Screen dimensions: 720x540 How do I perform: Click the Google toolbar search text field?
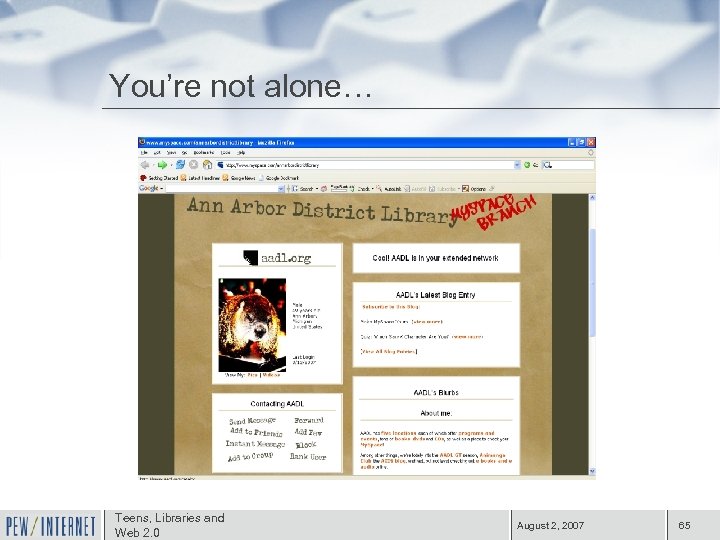(x=222, y=189)
